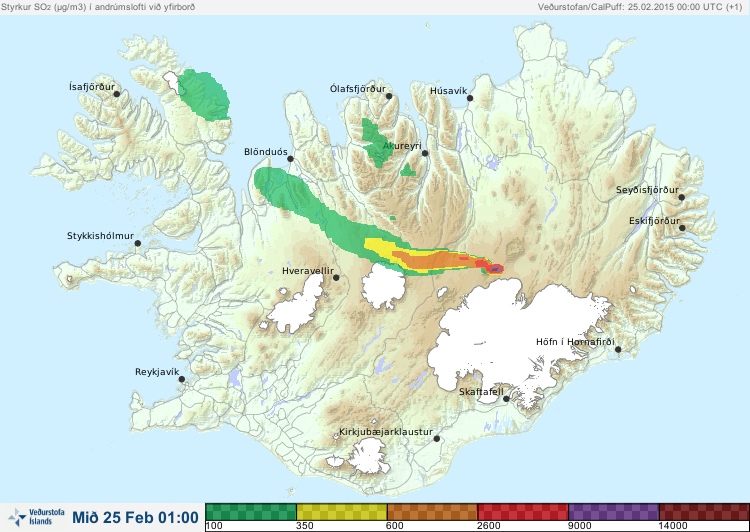
Task: Select the yellow 350 legend swatch
Action: [x=342, y=512]
